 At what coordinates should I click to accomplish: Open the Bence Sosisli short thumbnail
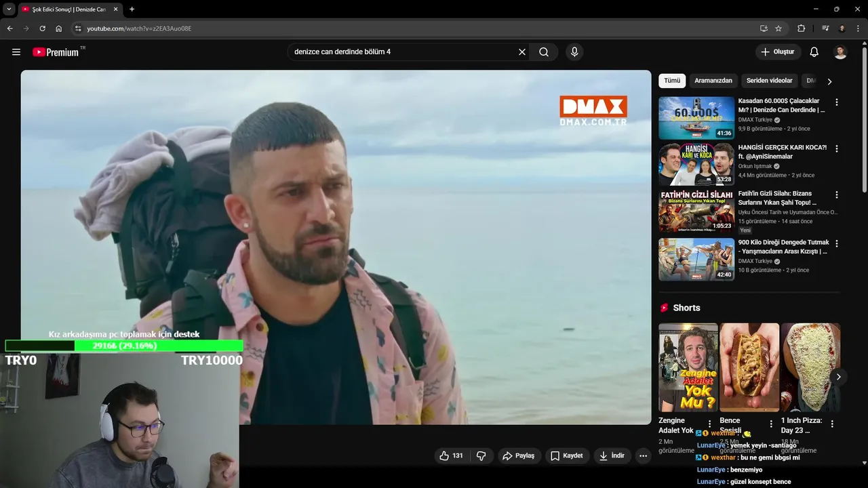point(749,367)
